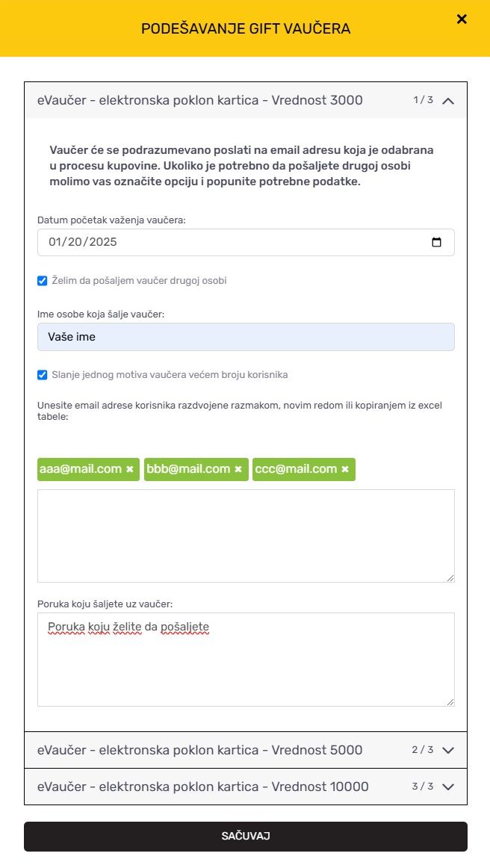Click the email addresses text area
Screen dimensions: 490x868
tap(246, 536)
